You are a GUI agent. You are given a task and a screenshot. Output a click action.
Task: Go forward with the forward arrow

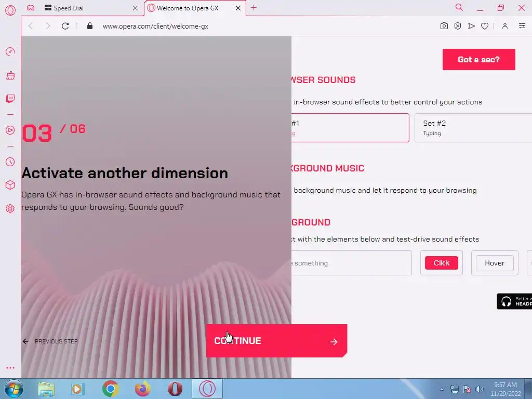[48, 26]
